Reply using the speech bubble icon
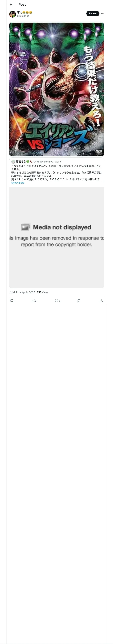The width and height of the screenshot is (113, 644). (x=12, y=301)
